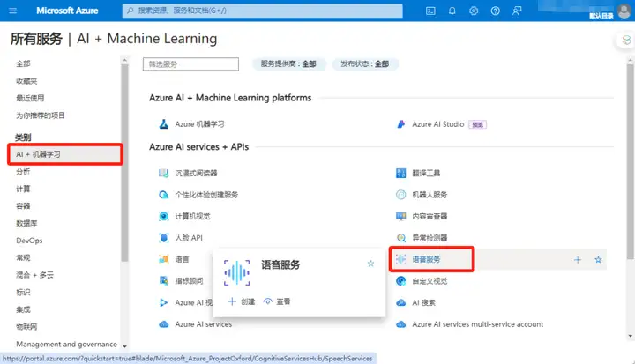This screenshot has width=635, height=364.
Task: Click the left sidebar scroll-down arrow
Action: (x=124, y=346)
